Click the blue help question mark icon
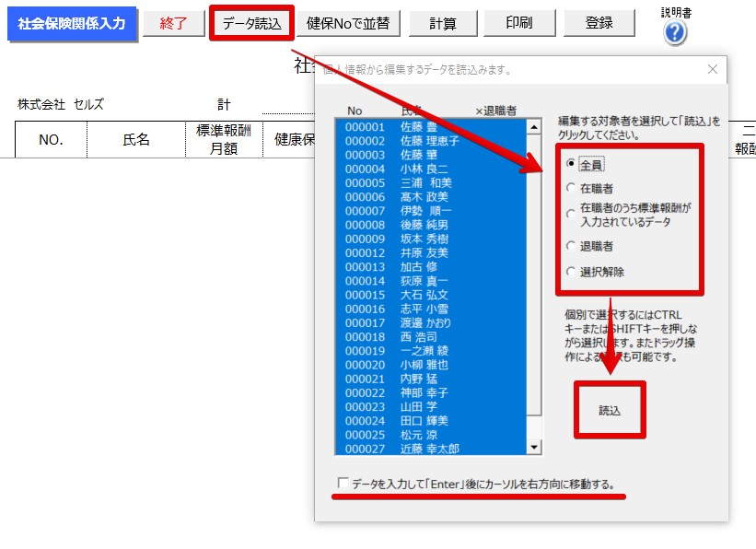756x549 pixels. [x=675, y=33]
